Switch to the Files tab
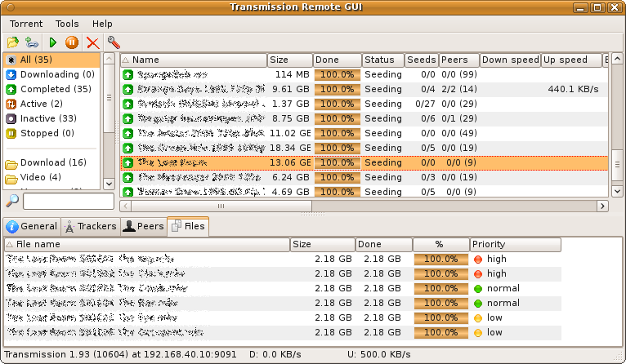This screenshot has height=364, width=626. pyautogui.click(x=188, y=226)
